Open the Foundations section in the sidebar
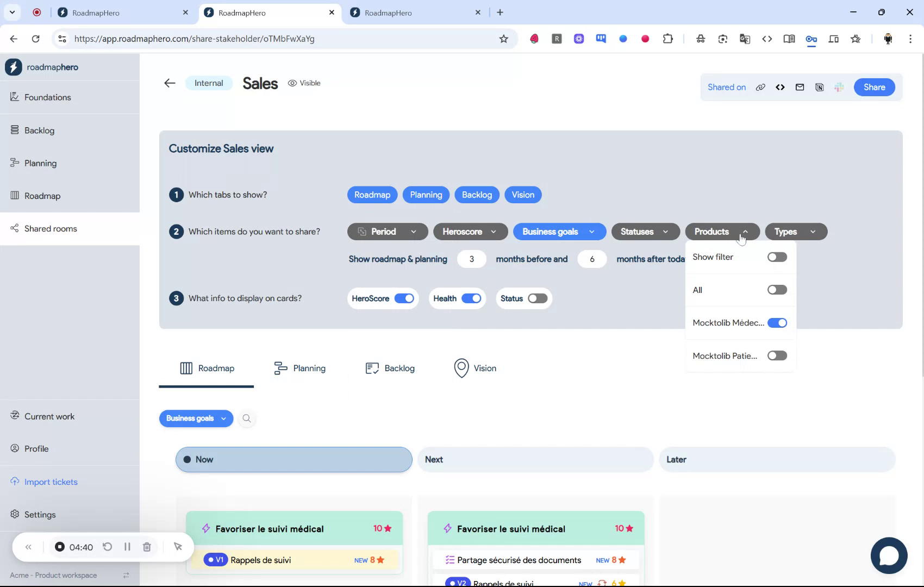Viewport: 924px width, 587px height. pos(47,97)
